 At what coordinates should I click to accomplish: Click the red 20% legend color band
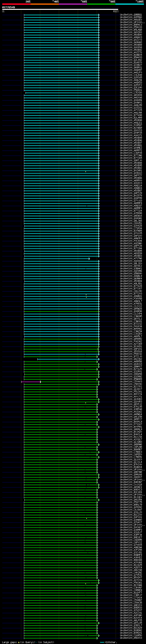coord(16,4)
